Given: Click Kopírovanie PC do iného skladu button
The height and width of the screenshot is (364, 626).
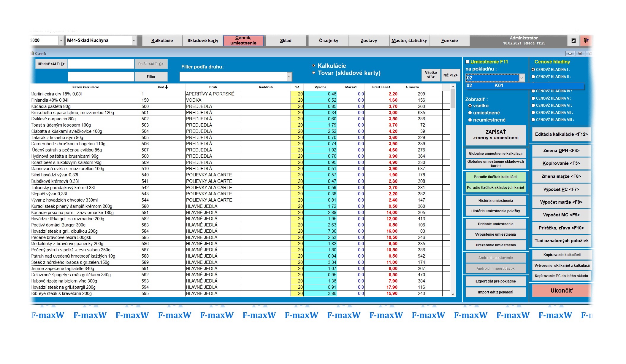Looking at the screenshot, I should [561, 276].
